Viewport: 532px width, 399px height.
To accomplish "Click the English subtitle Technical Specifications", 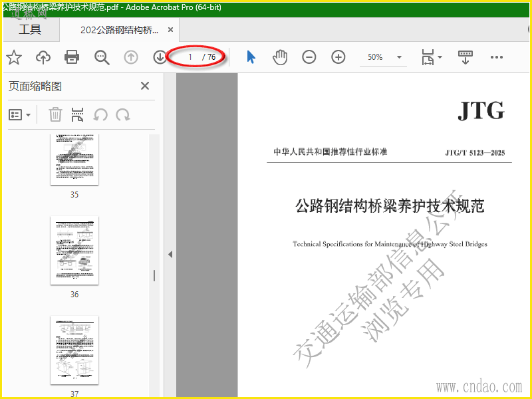I will pyautogui.click(x=390, y=244).
